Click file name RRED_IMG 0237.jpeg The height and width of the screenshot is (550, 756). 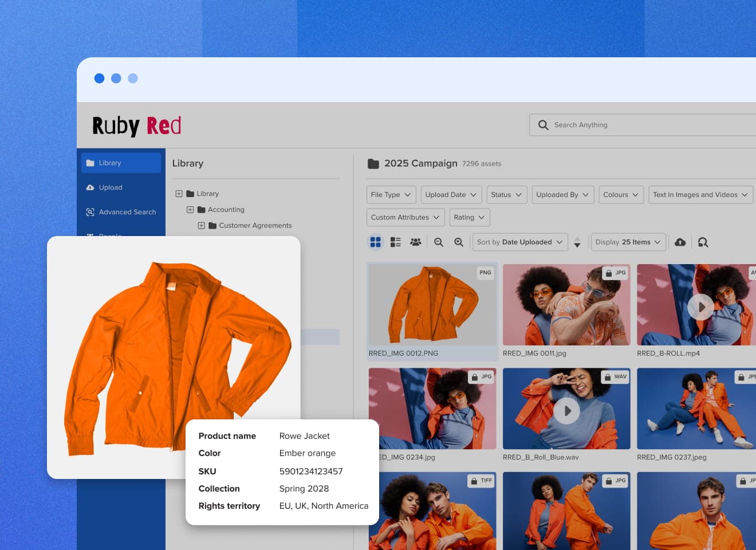672,457
